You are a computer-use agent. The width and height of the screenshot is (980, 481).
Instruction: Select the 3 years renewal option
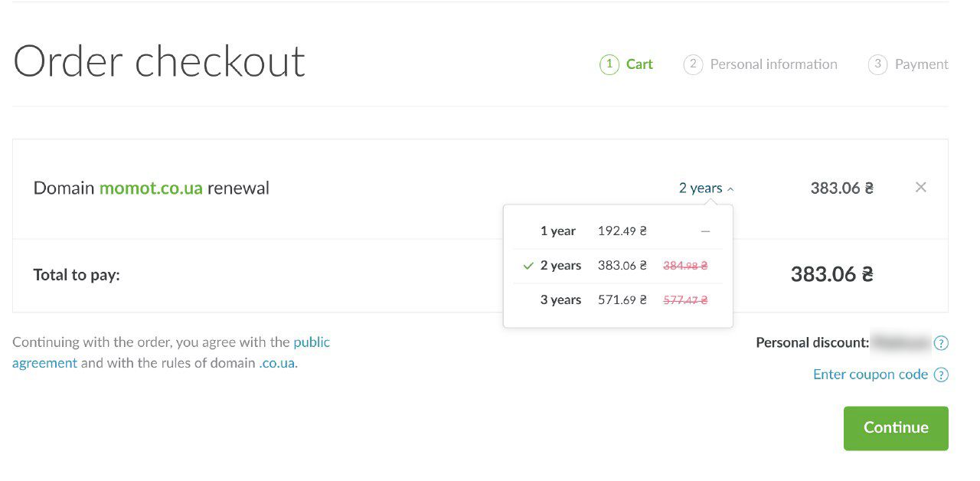pos(560,300)
